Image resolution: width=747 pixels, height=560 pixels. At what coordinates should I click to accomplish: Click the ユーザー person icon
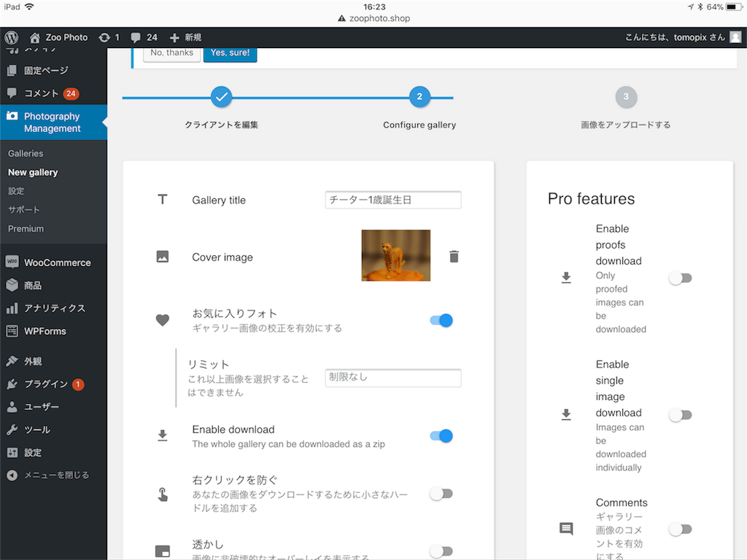coord(12,407)
